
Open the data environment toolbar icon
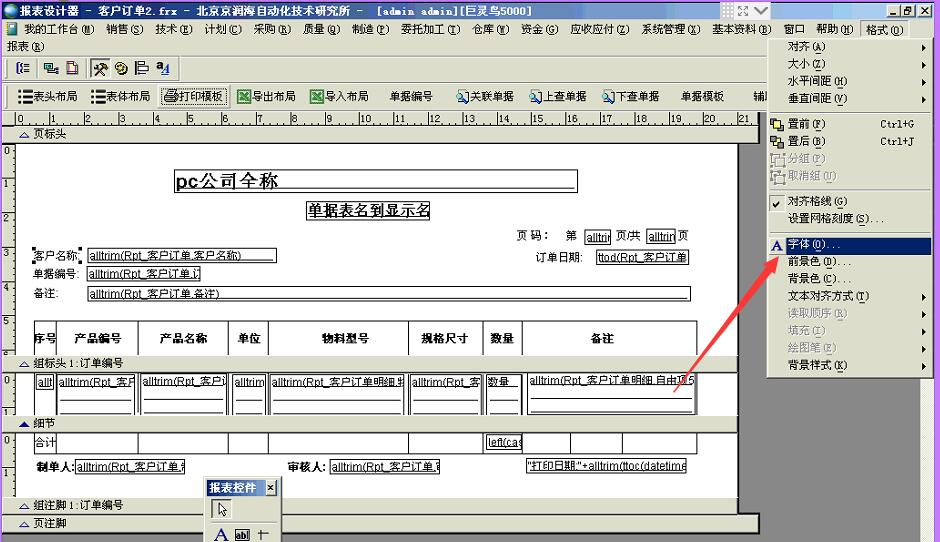50,68
